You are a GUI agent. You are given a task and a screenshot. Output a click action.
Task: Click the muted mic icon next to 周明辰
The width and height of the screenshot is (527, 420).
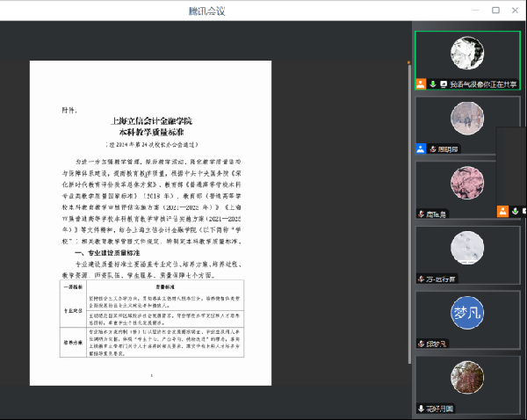432,148
